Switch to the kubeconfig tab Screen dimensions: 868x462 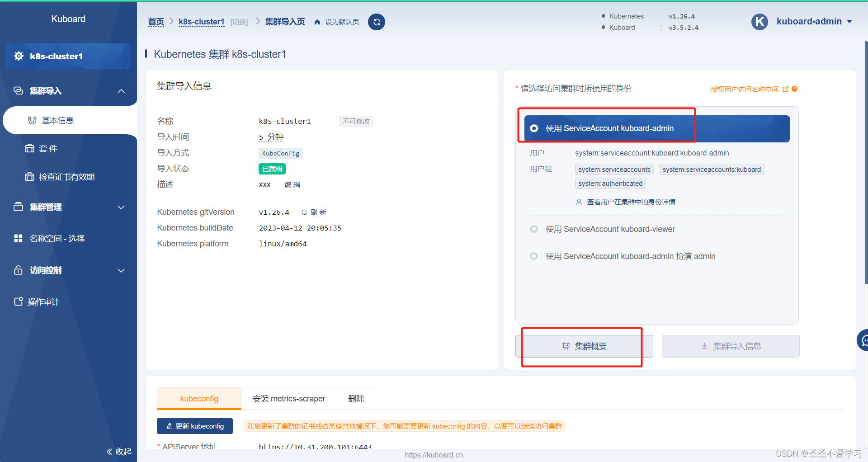199,398
